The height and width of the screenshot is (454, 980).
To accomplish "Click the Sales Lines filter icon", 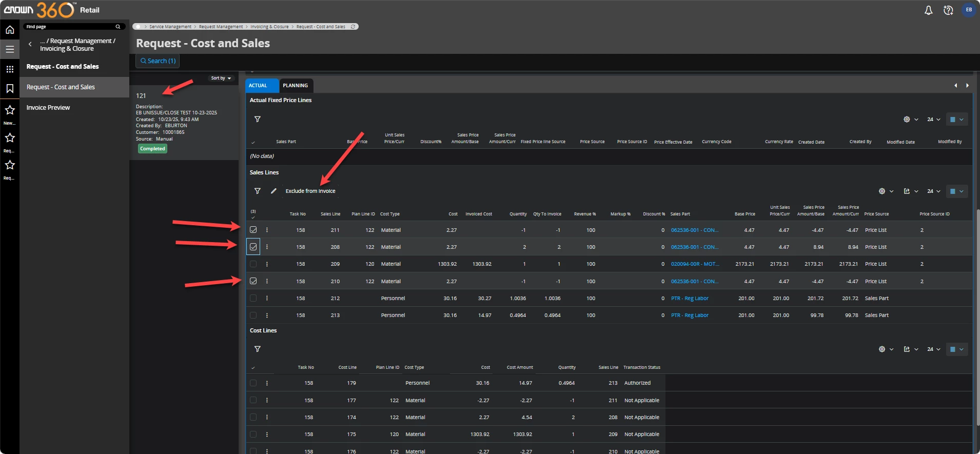I will click(258, 191).
